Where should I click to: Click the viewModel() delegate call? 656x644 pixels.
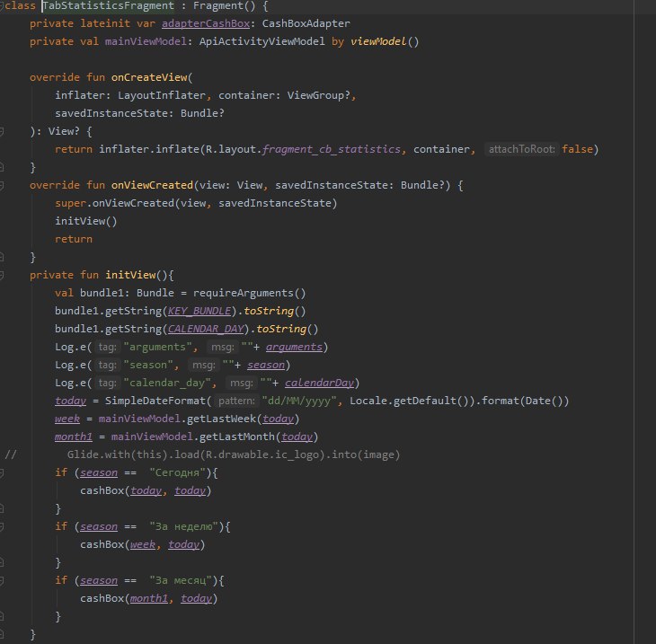pyautogui.click(x=385, y=42)
